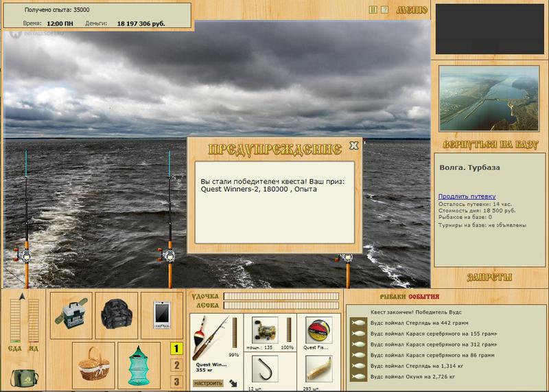549x392 pixels.
Task: Click 'Получено опыта: 35000' text
Action: click(57, 10)
